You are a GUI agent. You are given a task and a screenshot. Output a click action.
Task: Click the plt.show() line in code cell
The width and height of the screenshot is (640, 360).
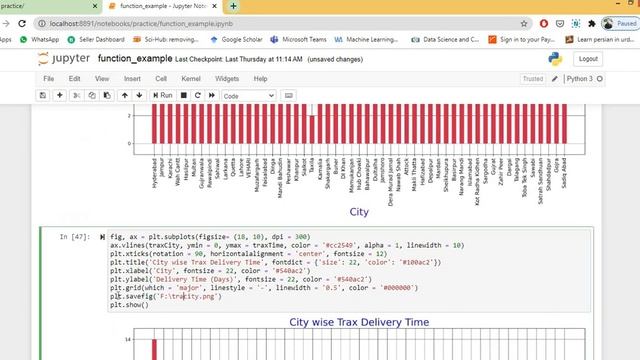pos(129,305)
